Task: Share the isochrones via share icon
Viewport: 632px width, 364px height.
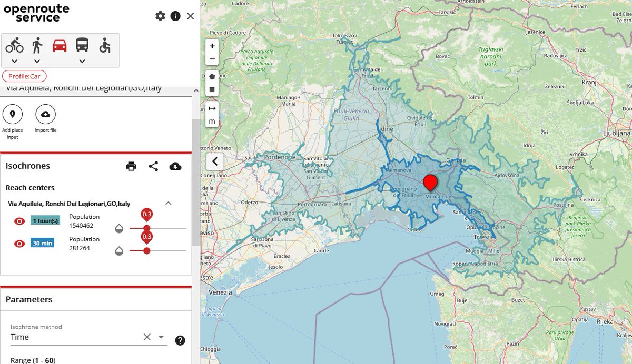Action: pyautogui.click(x=153, y=166)
